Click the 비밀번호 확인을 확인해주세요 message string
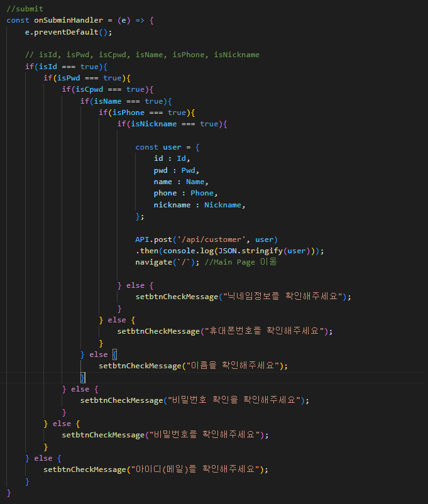Viewport: 428px width, 504px height. [x=234, y=400]
